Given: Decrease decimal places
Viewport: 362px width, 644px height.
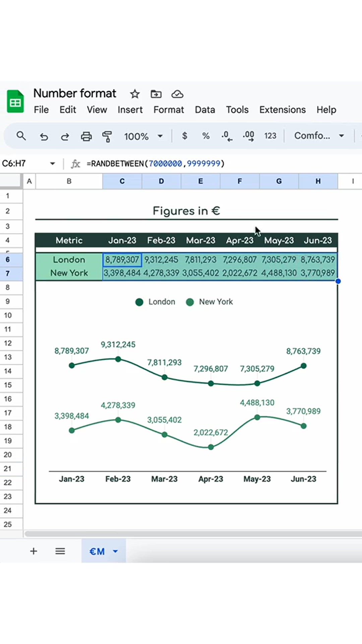Looking at the screenshot, I should pos(227,136).
